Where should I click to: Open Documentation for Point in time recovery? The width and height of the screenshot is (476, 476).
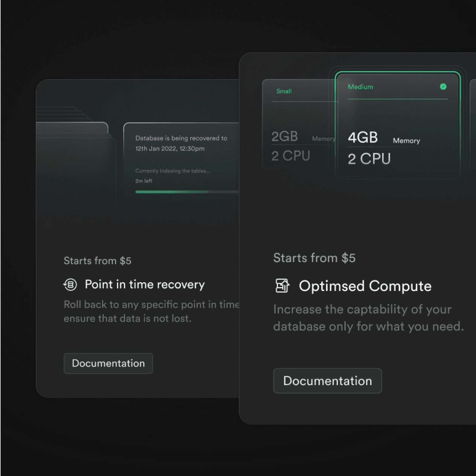pyautogui.click(x=108, y=363)
